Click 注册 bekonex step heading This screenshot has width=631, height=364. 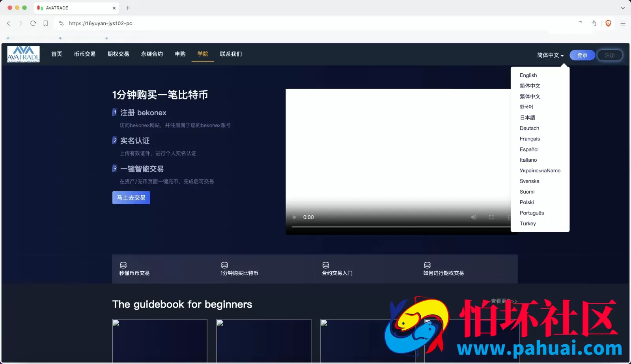143,113
